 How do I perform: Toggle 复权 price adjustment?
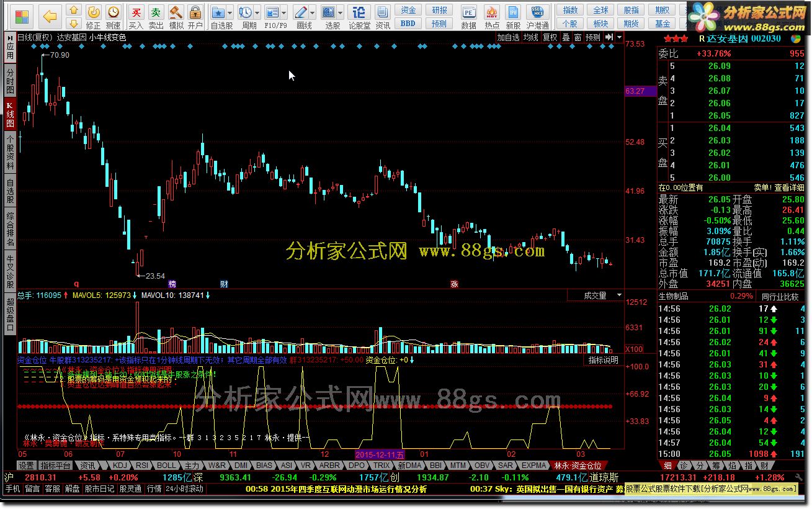[550, 37]
